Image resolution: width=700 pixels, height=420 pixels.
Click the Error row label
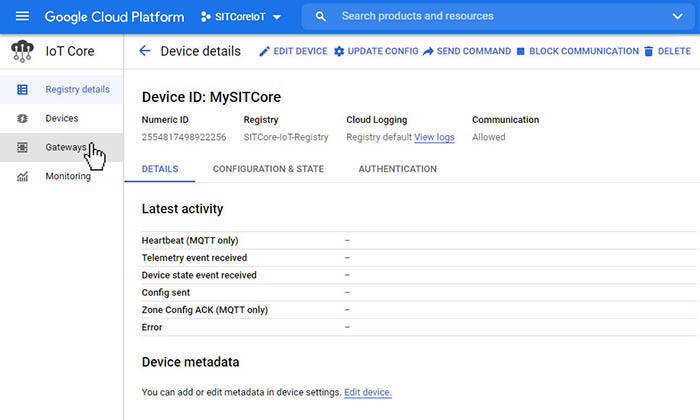point(152,327)
